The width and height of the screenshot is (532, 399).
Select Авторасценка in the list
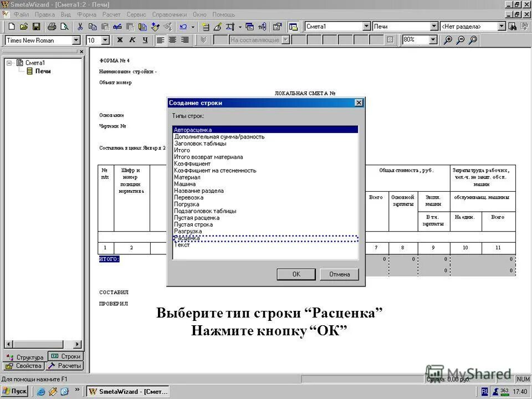coord(265,130)
